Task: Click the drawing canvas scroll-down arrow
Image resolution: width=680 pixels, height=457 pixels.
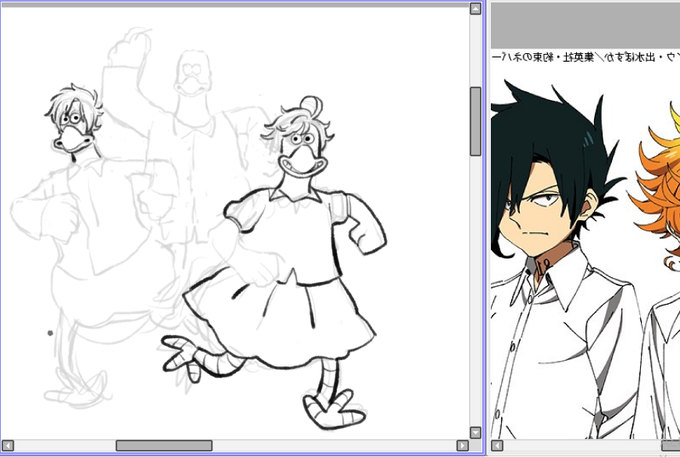Action: click(x=475, y=433)
